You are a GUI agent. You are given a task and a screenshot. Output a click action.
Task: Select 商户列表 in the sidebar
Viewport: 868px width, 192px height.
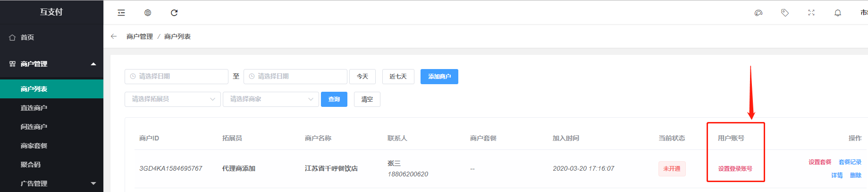52,89
